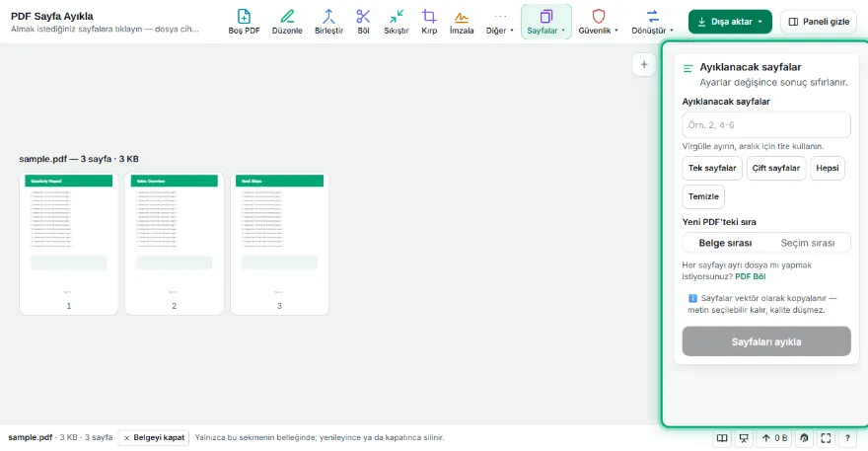Select Çift sayfalar even pages

[x=776, y=168]
